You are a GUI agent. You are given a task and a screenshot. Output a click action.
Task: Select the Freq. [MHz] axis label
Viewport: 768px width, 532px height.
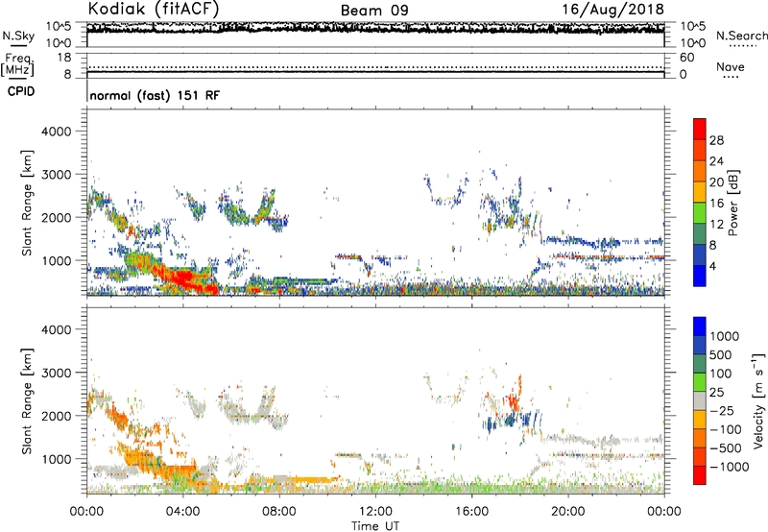point(17,64)
